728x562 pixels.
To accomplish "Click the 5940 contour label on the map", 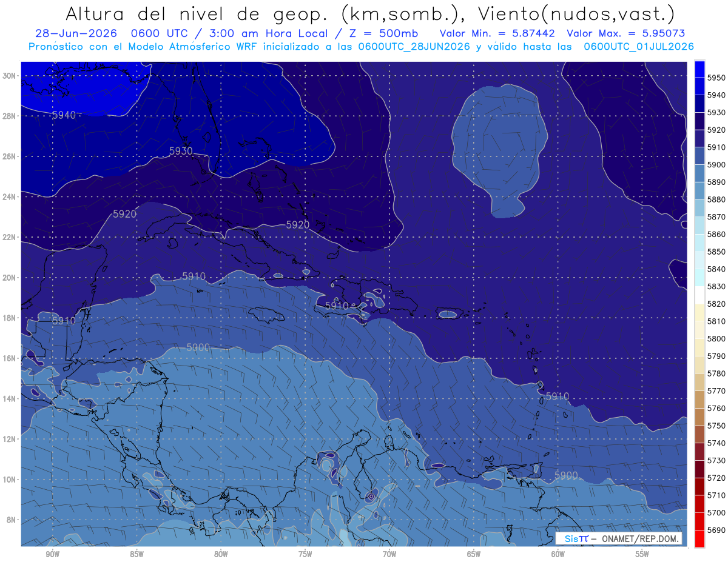I will point(64,115).
